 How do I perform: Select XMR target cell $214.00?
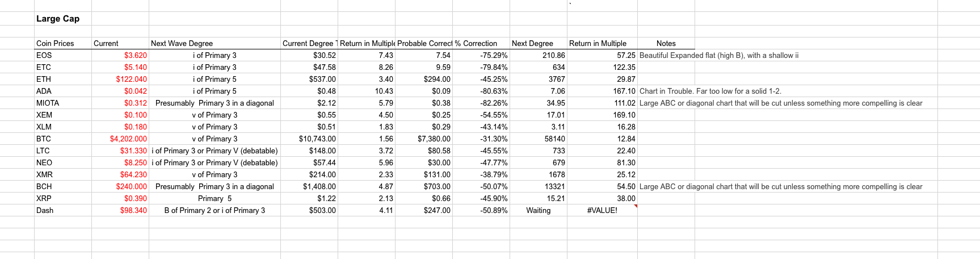309,174
